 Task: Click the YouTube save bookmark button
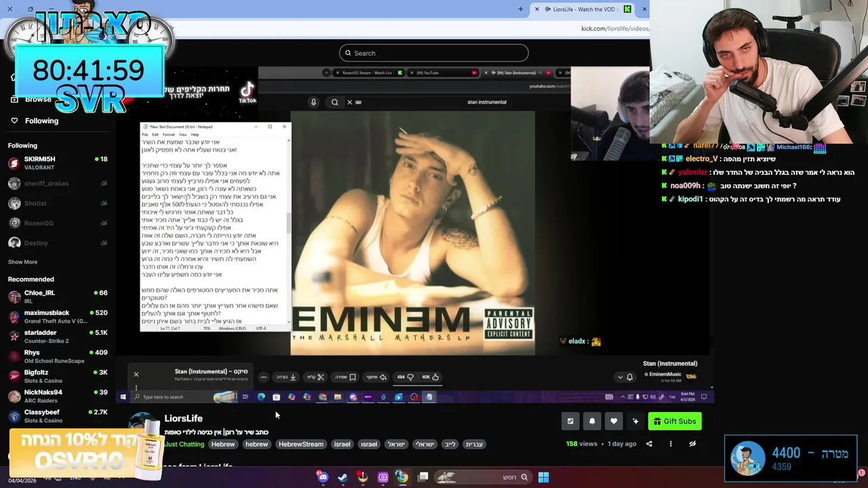coord(345,377)
